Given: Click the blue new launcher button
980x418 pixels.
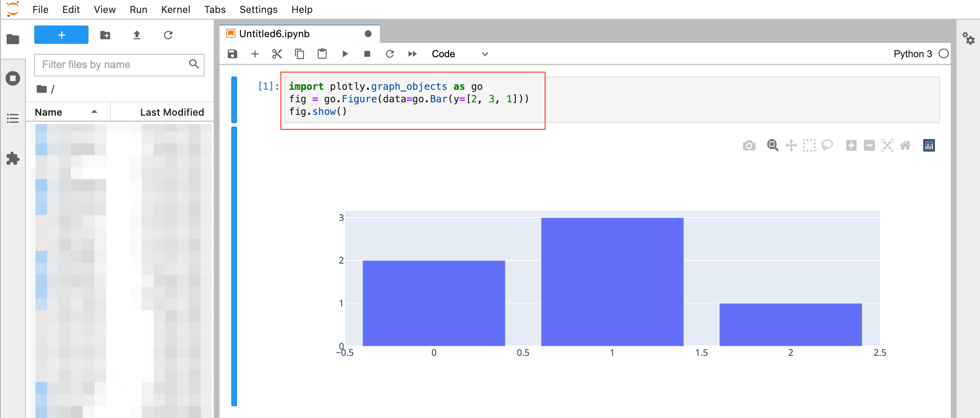Looking at the screenshot, I should point(61,35).
